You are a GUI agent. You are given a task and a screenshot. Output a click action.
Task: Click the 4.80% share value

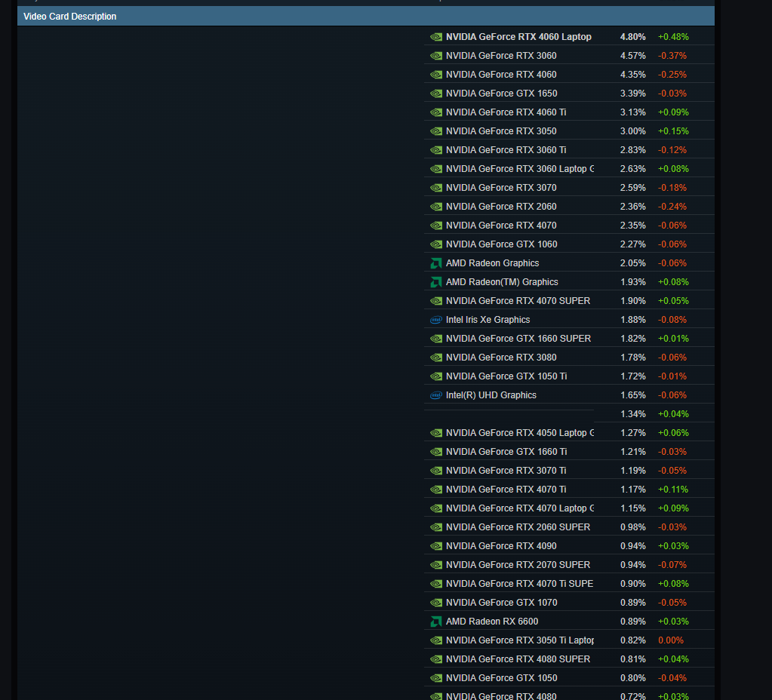632,37
